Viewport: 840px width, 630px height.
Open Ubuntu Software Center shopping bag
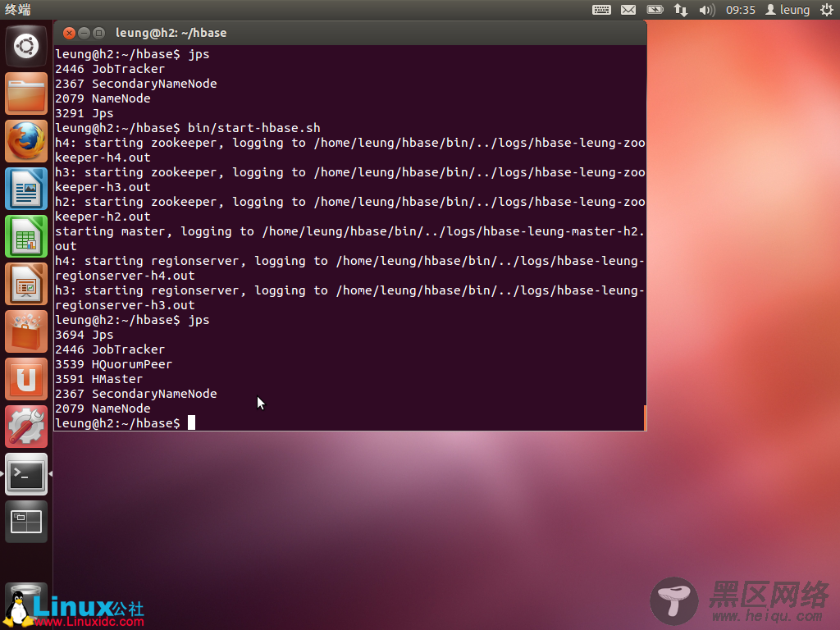pos(25,331)
